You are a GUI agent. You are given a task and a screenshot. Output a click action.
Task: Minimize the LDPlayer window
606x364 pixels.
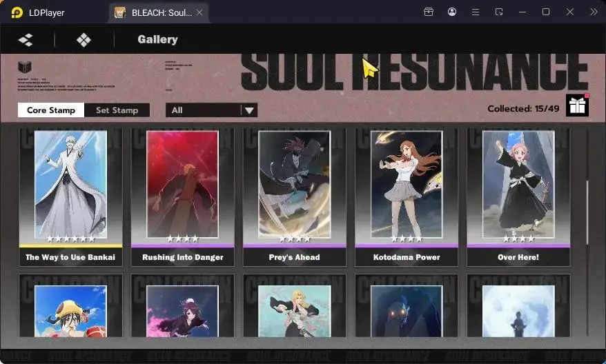tap(522, 12)
